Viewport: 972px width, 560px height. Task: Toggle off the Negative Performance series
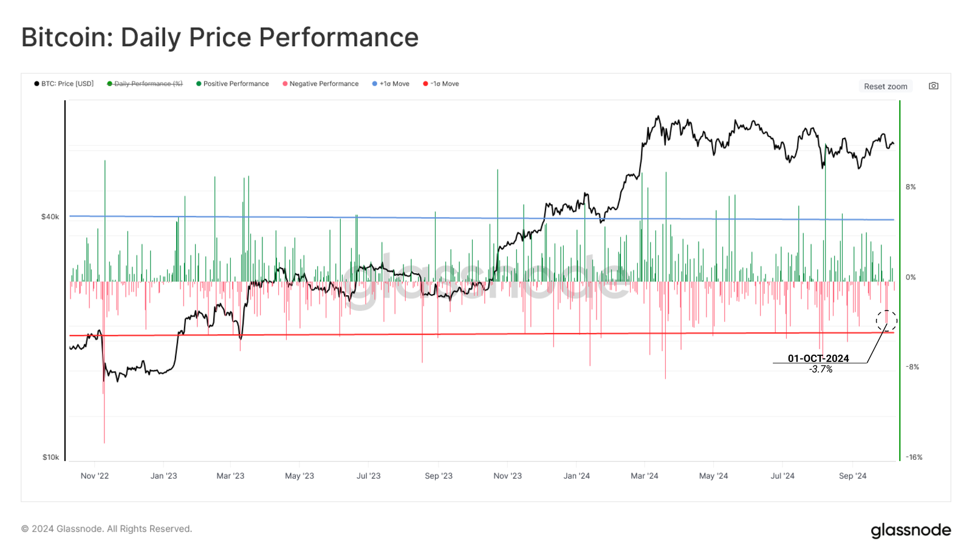point(321,84)
